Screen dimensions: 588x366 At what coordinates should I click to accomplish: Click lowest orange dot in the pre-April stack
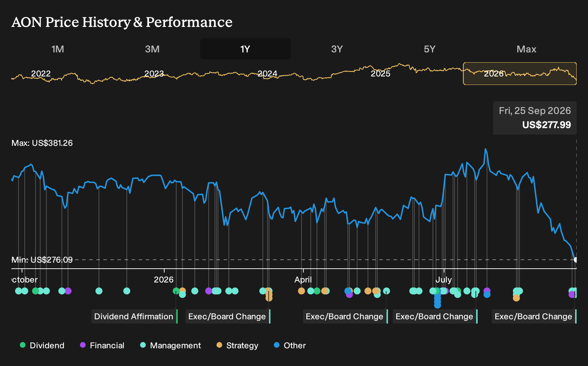(x=269, y=298)
